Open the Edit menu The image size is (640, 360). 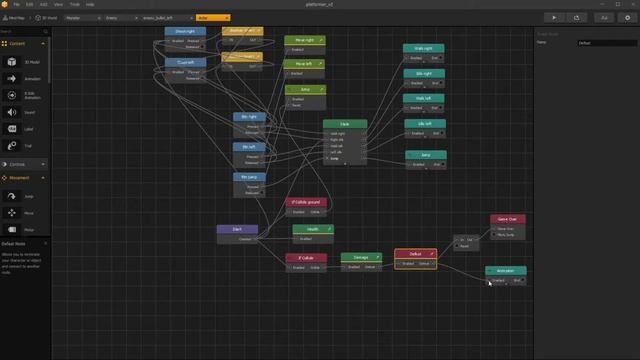click(29, 4)
